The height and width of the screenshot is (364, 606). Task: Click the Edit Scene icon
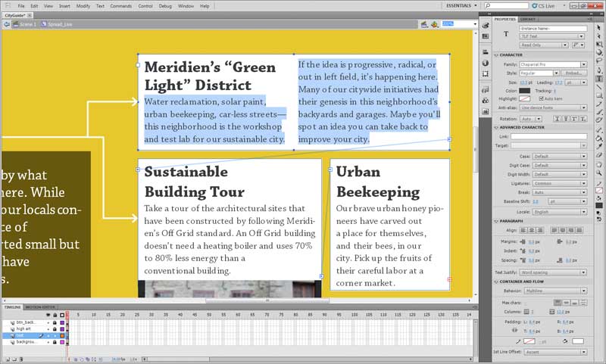click(424, 24)
